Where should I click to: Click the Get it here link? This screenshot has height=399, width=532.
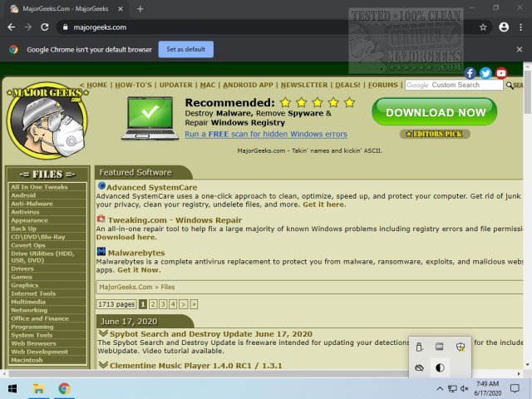click(323, 204)
